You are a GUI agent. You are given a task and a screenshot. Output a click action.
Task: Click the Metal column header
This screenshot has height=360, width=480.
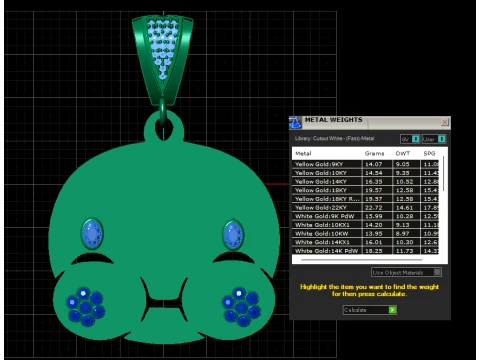303,153
